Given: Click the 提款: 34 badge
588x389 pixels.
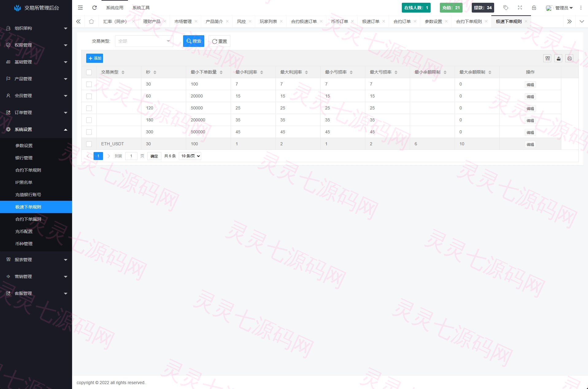Looking at the screenshot, I should [483, 8].
